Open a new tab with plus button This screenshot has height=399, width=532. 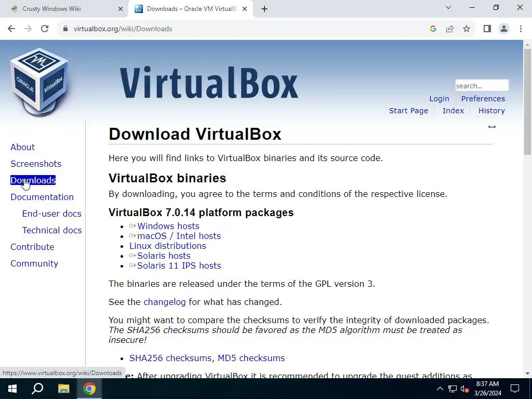(264, 9)
